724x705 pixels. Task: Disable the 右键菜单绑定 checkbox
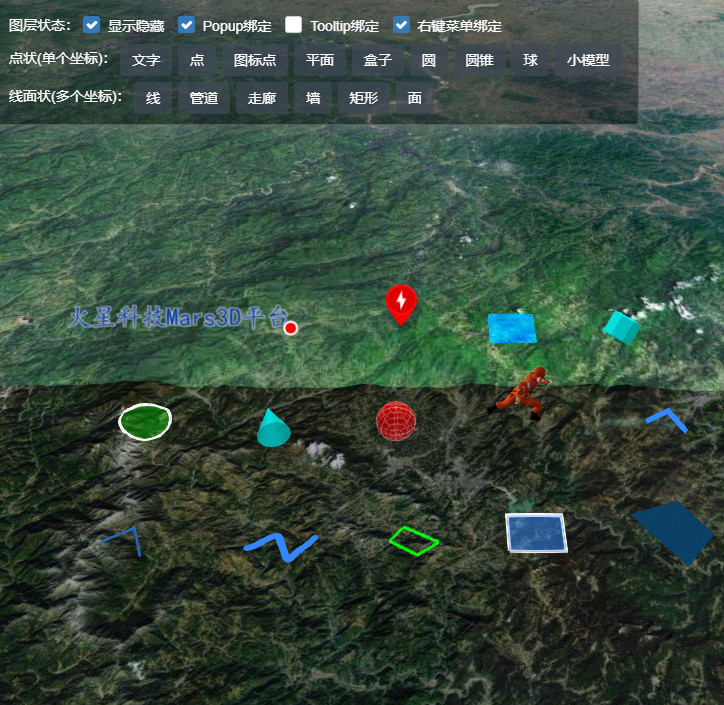click(401, 25)
